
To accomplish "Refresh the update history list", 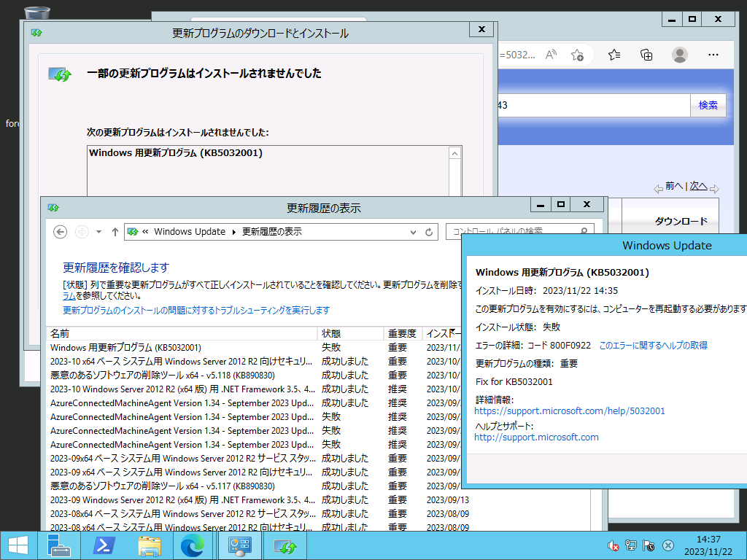I will point(428,232).
